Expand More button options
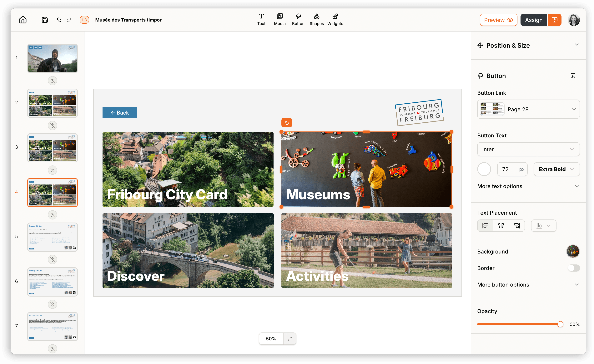 pyautogui.click(x=528, y=284)
